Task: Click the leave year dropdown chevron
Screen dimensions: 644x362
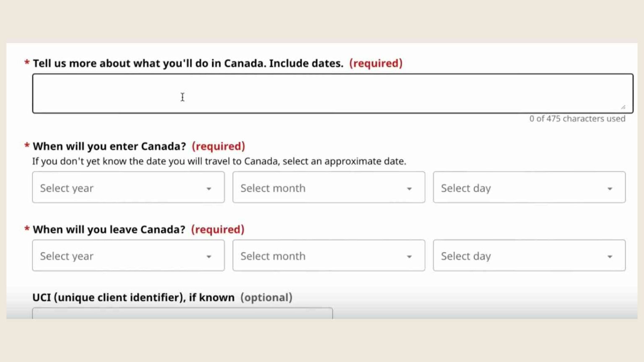Action: click(x=209, y=256)
